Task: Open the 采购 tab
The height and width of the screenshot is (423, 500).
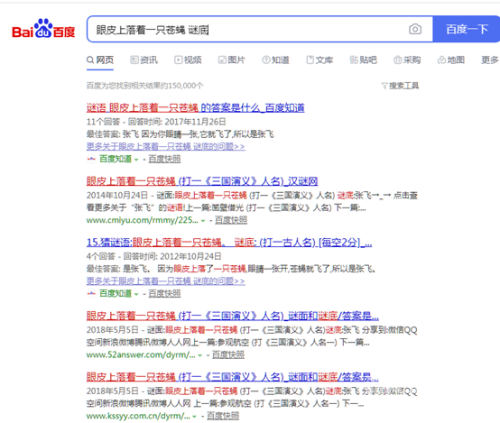Action: point(407,60)
